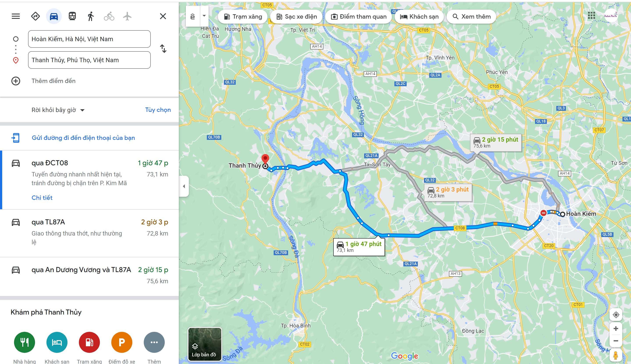Choose driving mode car icon

coord(54,16)
